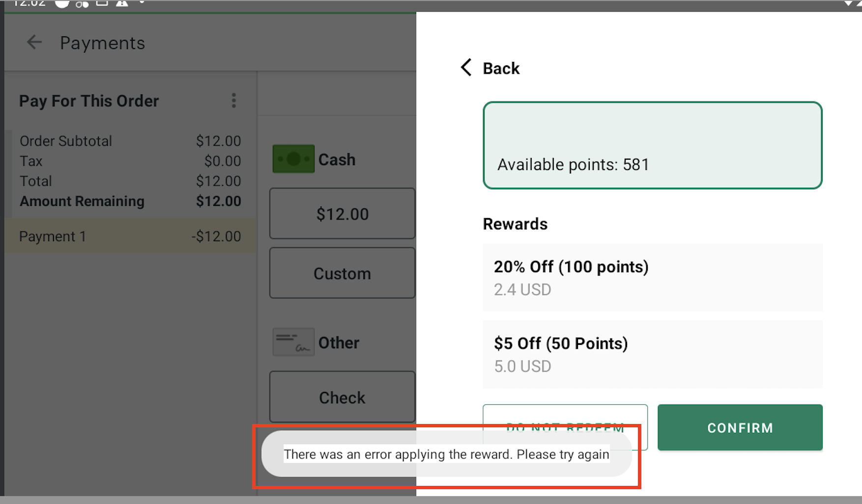Click the Rewards section heading
The width and height of the screenshot is (862, 504).
(515, 224)
